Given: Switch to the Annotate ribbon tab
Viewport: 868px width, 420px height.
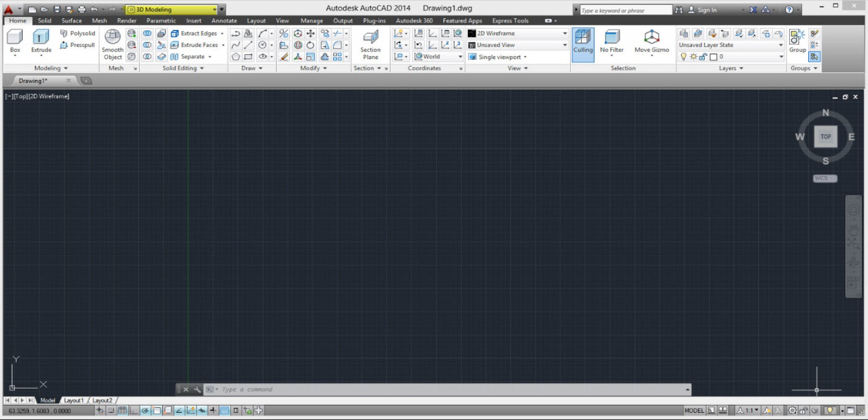Looking at the screenshot, I should click(224, 21).
